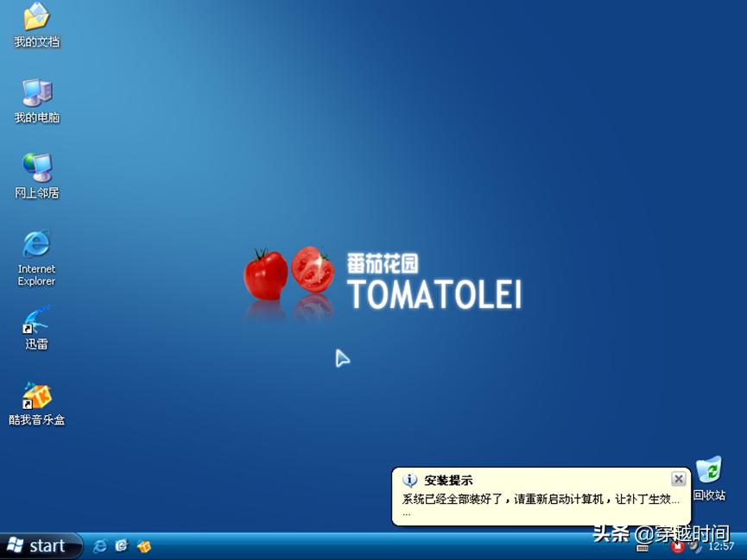Open the 回收站 Recycle Bin
The width and height of the screenshot is (747, 560).
pyautogui.click(x=708, y=470)
